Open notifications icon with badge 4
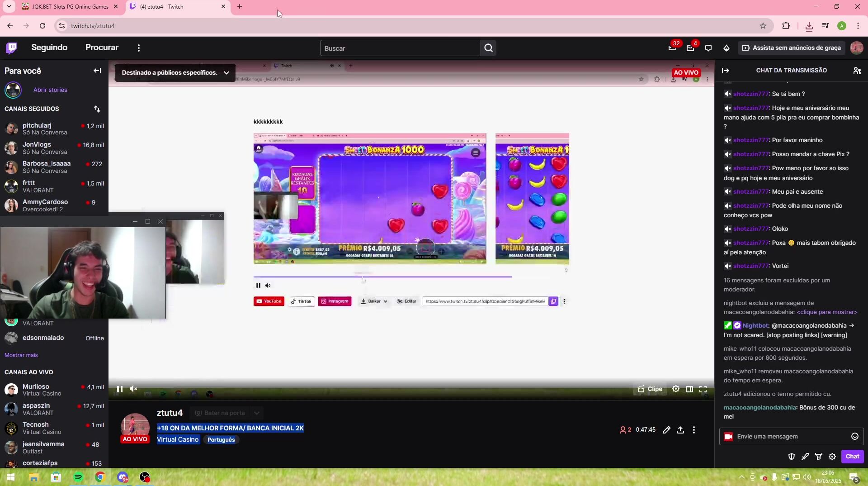The height and width of the screenshot is (486, 868). click(690, 48)
